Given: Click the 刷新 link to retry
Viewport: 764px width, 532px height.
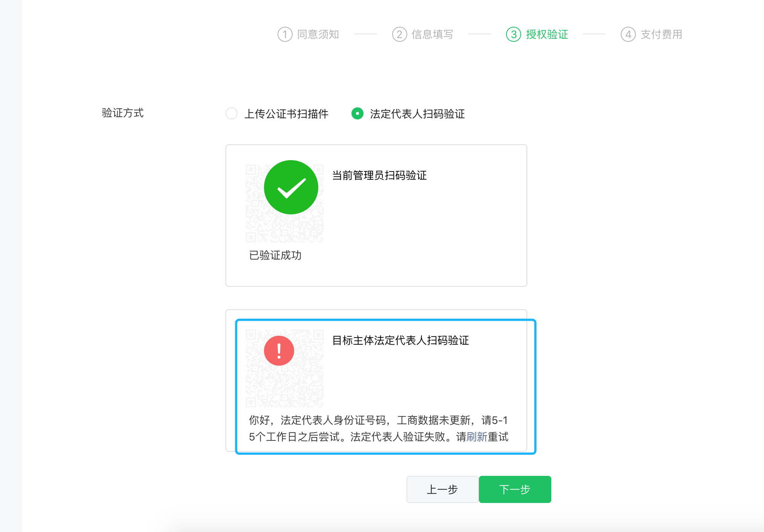Looking at the screenshot, I should click(477, 437).
